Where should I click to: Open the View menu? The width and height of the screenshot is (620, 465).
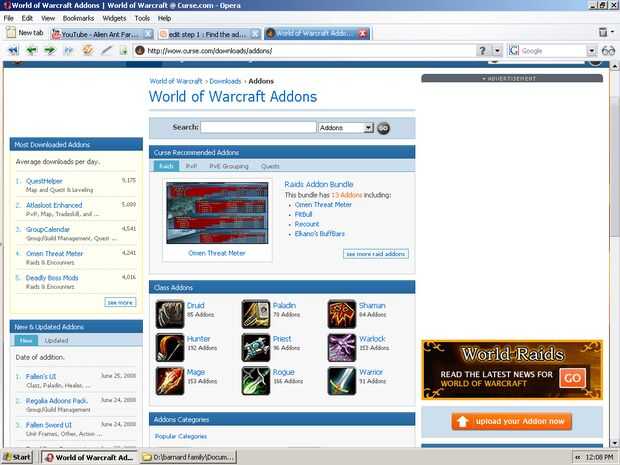[x=48, y=18]
